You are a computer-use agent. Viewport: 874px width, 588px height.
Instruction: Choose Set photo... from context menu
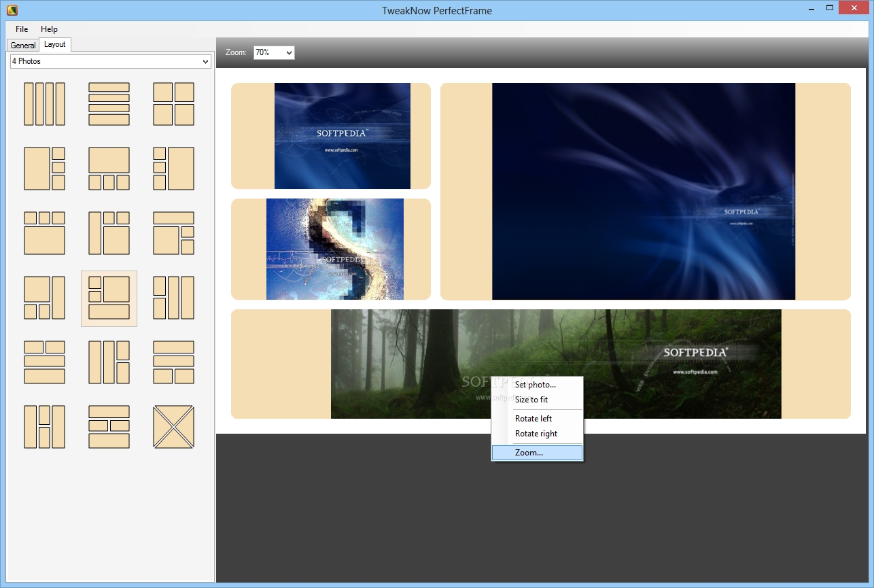point(537,385)
